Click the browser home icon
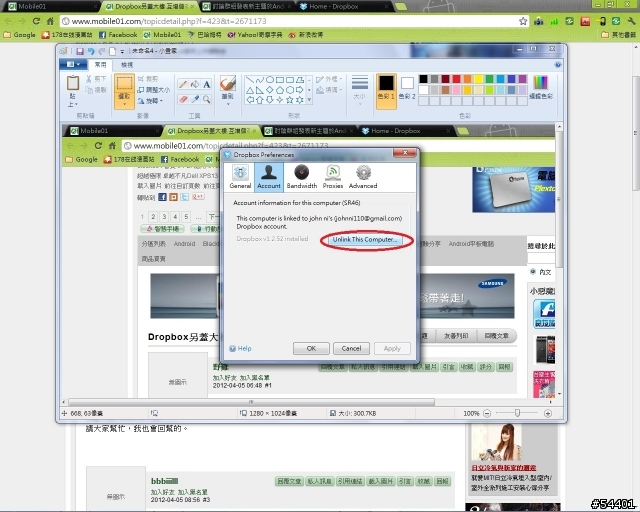 [x=50, y=21]
